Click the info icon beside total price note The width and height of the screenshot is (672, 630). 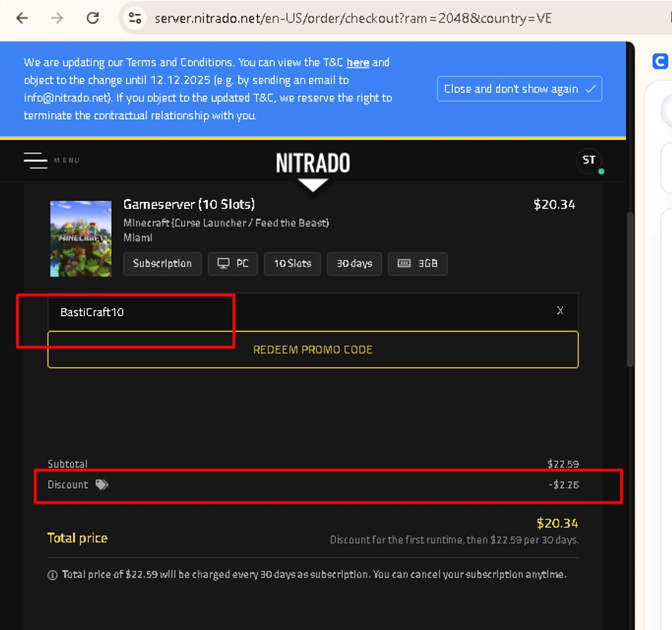[52, 575]
